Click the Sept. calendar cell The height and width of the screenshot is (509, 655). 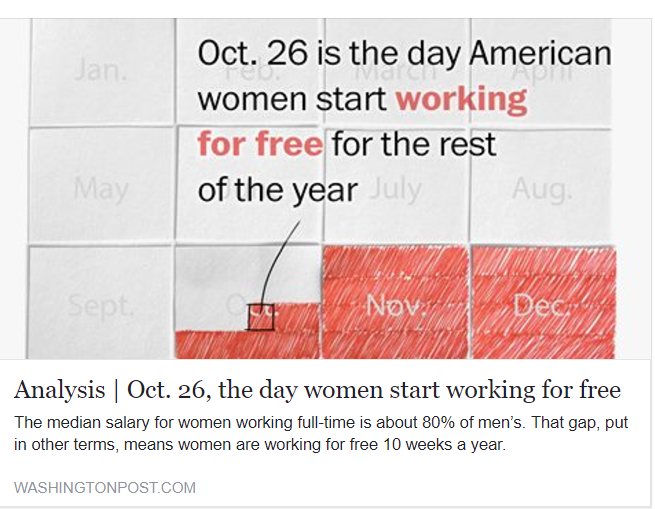click(x=99, y=302)
